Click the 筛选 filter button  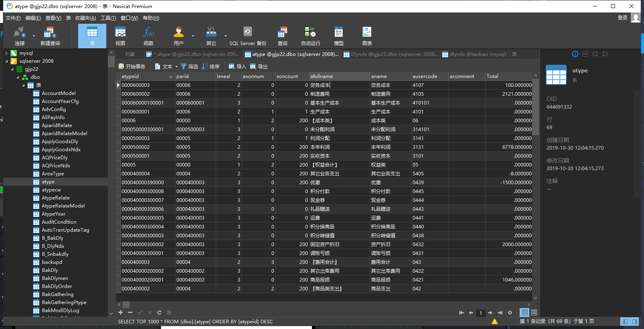click(189, 66)
